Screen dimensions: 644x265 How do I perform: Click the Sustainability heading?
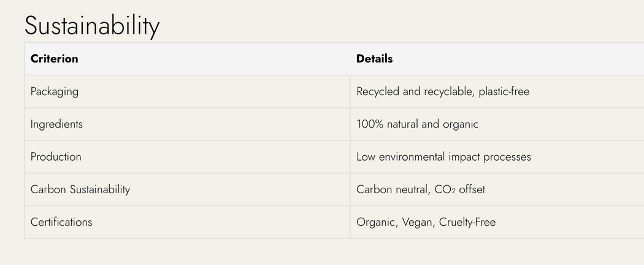tap(92, 26)
